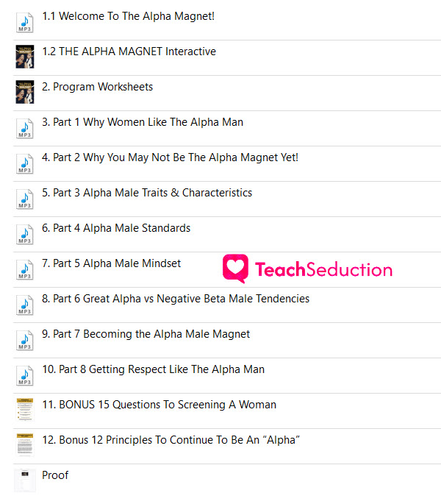Click the TeachSeduction heart logo
441x504 pixels.
coord(235,269)
